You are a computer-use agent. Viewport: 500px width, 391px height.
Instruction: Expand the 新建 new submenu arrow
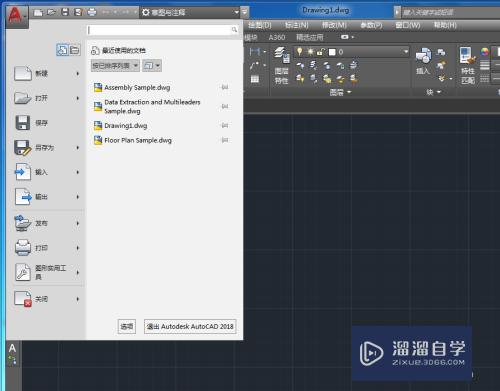(x=78, y=73)
